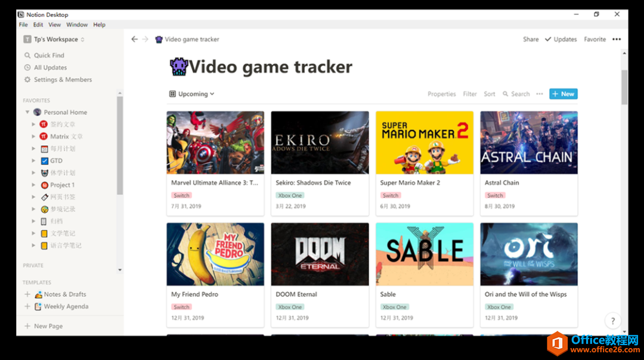Add a template via Notes & Drafts plus icon
This screenshot has width=644, height=360.
(27, 294)
